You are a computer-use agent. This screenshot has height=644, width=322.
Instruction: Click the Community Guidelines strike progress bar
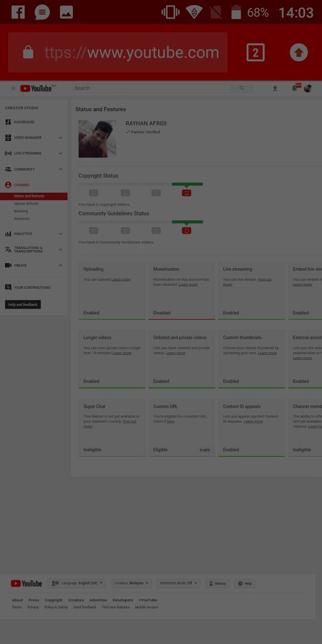[141, 222]
